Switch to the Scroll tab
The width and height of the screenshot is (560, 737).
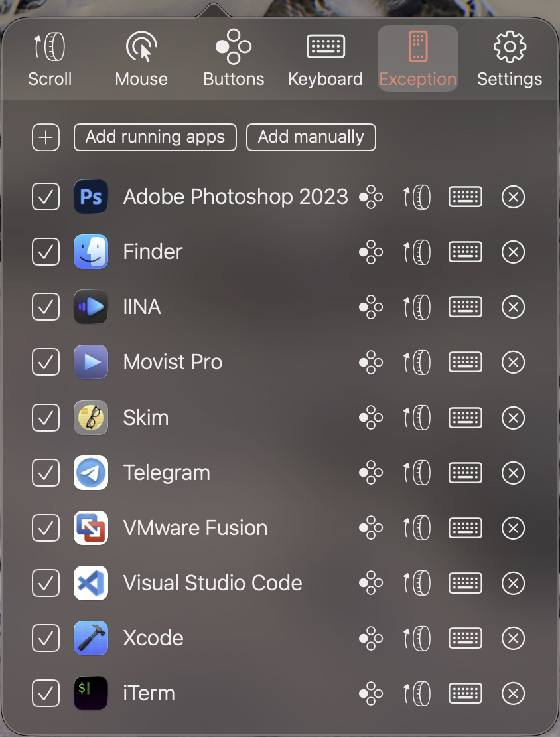point(50,60)
